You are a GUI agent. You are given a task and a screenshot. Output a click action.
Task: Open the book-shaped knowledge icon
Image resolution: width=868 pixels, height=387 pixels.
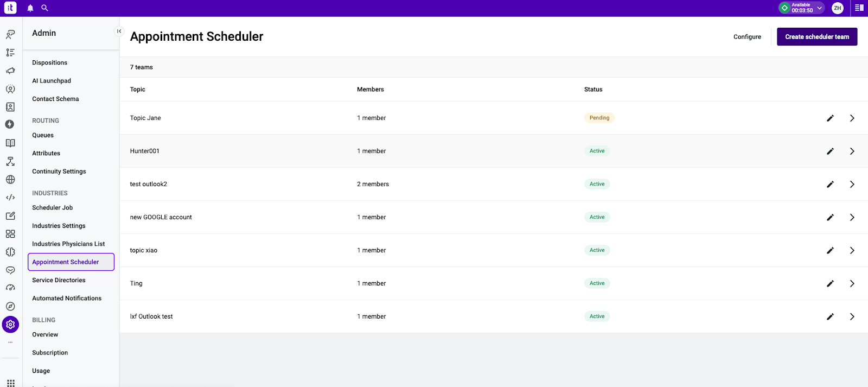[10, 143]
